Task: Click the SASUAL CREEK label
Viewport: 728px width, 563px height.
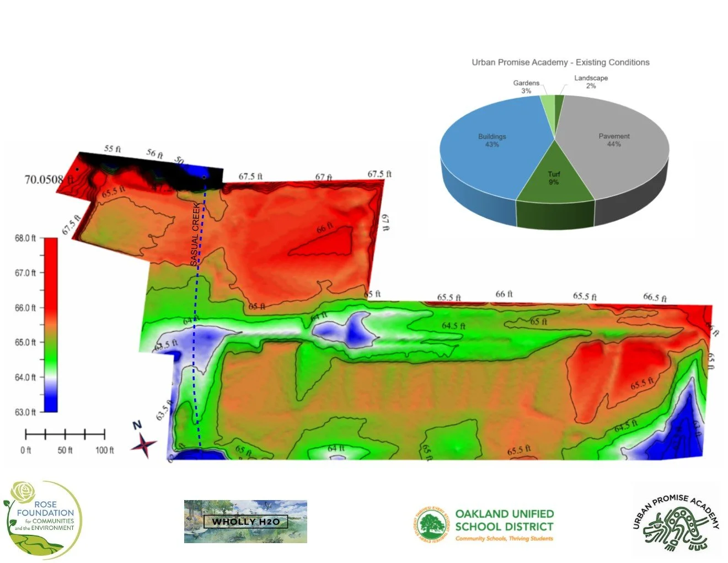Action: pyautogui.click(x=195, y=234)
